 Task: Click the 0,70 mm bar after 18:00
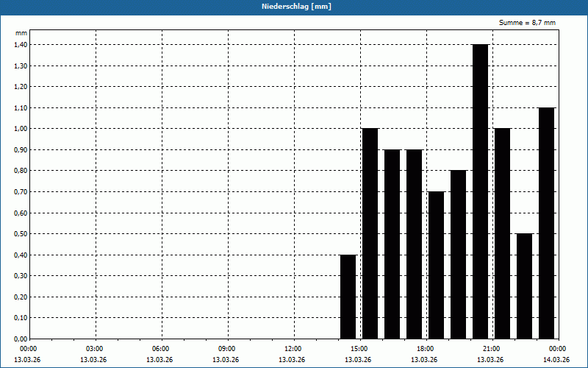click(436, 265)
